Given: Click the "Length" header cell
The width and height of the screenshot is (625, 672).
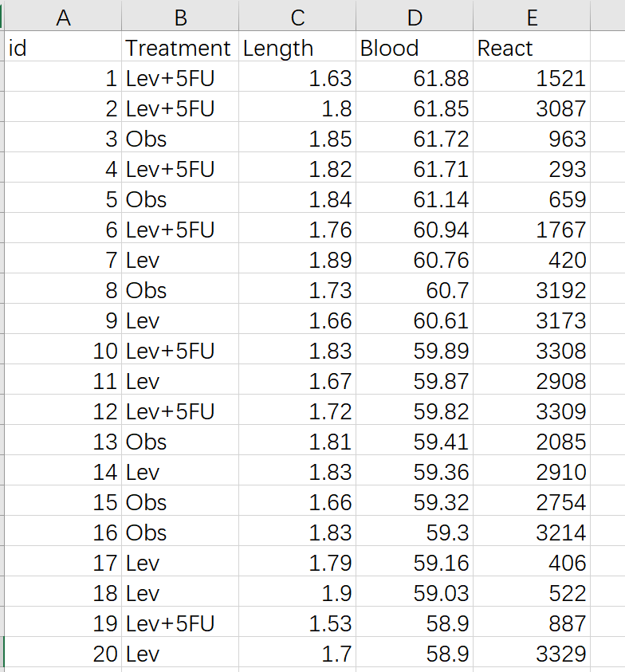Looking at the screenshot, I should tap(297, 48).
